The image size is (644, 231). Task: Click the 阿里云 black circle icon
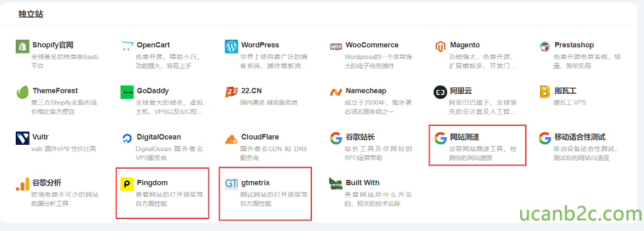(x=440, y=93)
